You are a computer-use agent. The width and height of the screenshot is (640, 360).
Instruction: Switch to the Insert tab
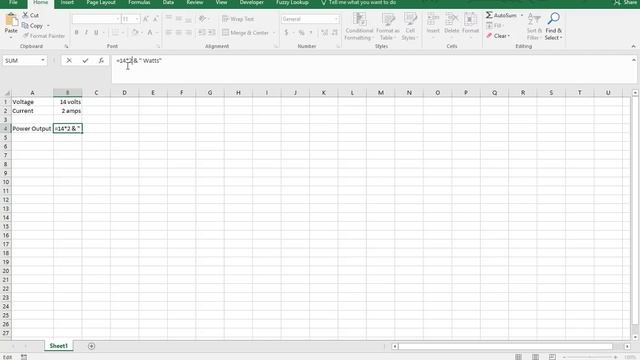point(67,3)
